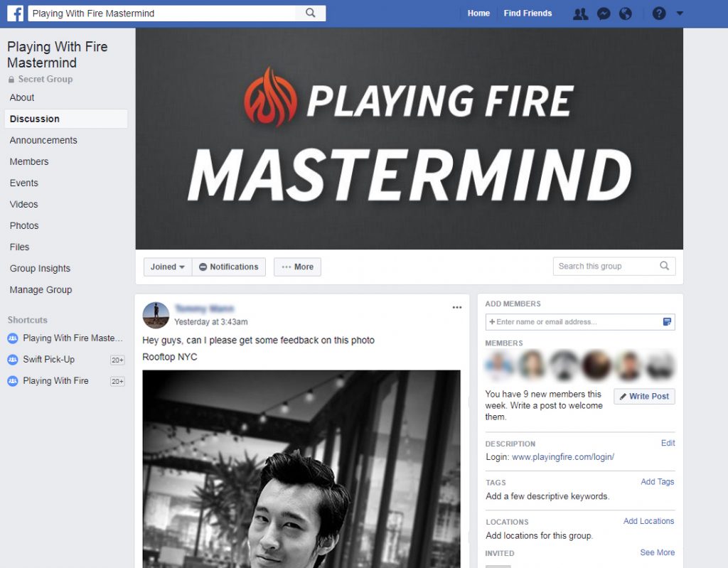728x568 pixels.
Task: Open the More menu button
Action: [x=297, y=267]
